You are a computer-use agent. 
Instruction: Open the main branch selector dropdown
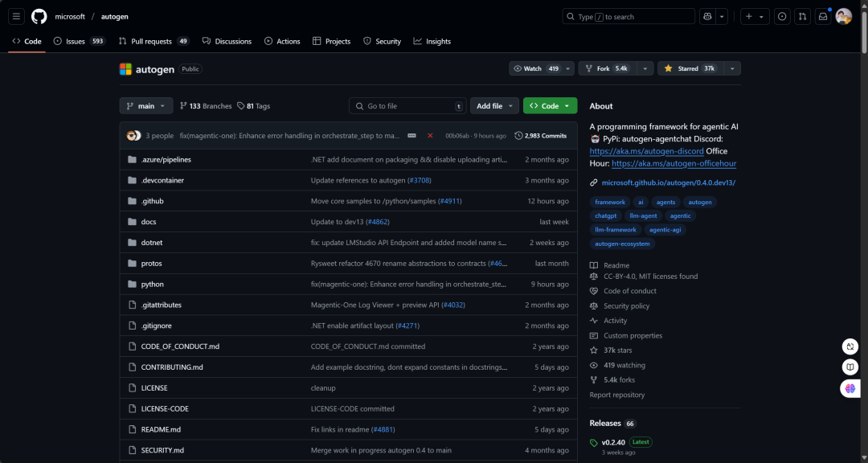(146, 106)
